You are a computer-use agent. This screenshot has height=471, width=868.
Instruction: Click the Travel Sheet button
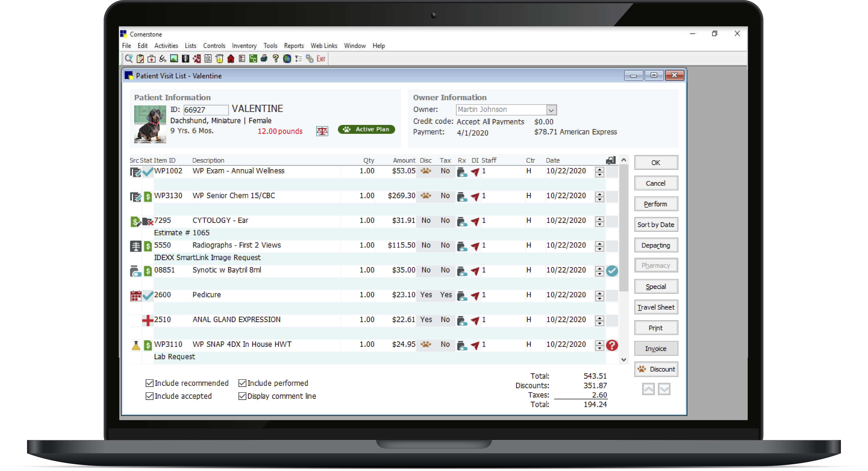[656, 307]
